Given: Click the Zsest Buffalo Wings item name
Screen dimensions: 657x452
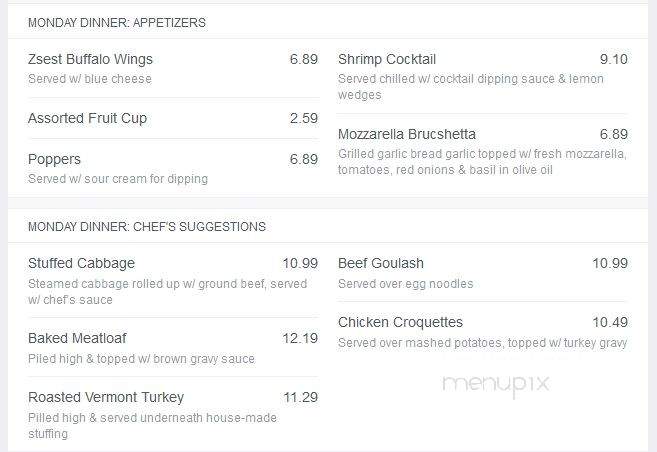Looking at the screenshot, I should tap(90, 59).
